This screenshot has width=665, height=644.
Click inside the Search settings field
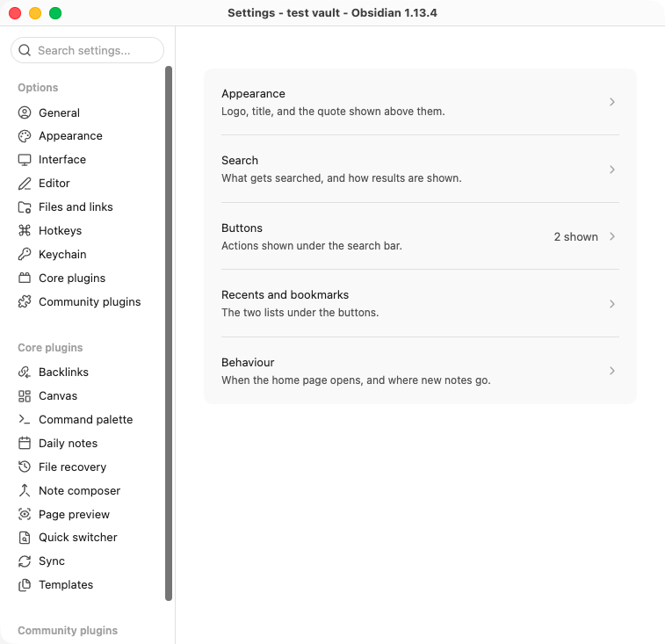(x=87, y=50)
